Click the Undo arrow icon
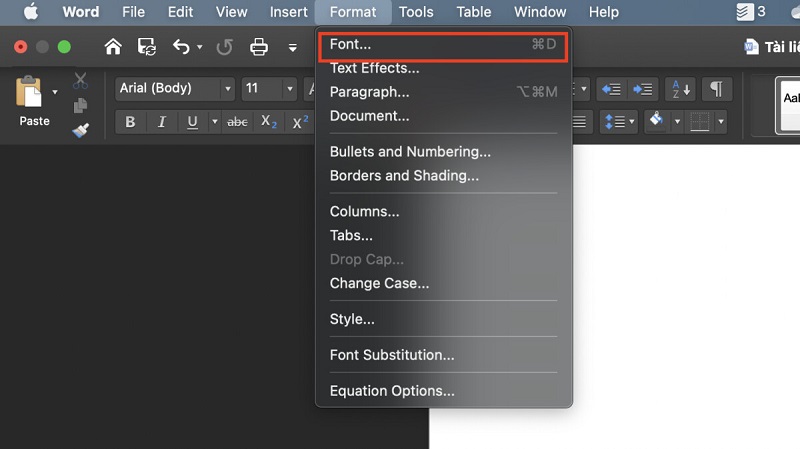The height and width of the screenshot is (449, 800). coord(180,47)
